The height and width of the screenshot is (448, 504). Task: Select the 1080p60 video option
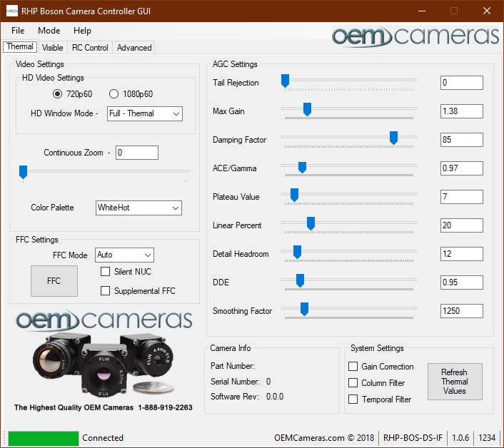[131, 93]
